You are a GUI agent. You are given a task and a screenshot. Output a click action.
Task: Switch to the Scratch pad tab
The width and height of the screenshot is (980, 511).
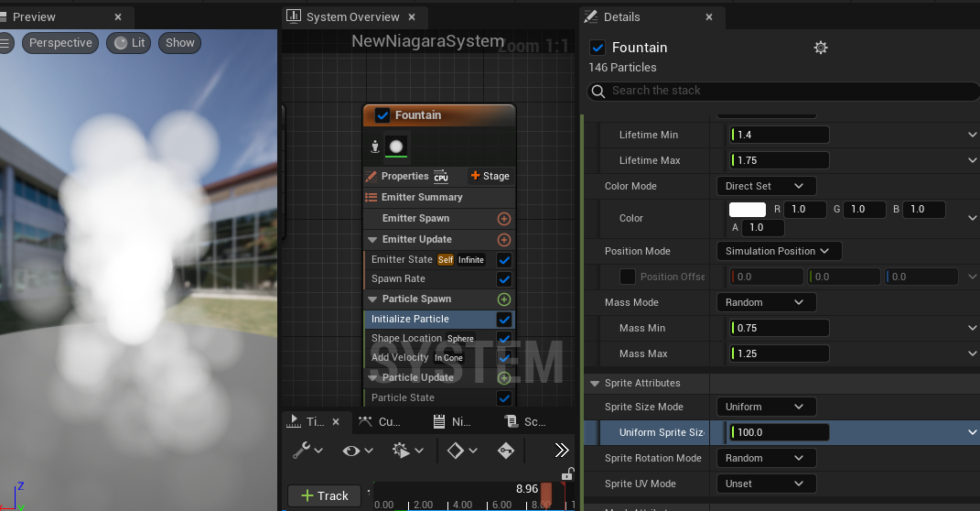[x=525, y=421]
